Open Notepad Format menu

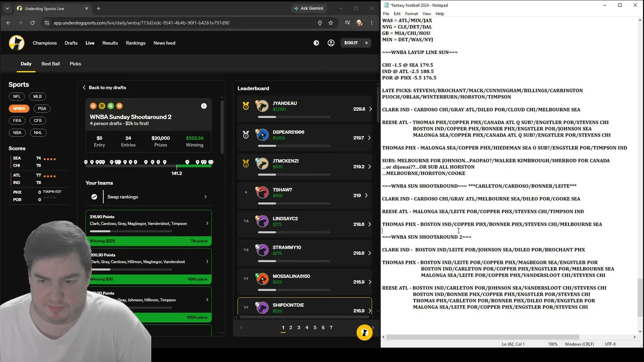[x=412, y=14]
